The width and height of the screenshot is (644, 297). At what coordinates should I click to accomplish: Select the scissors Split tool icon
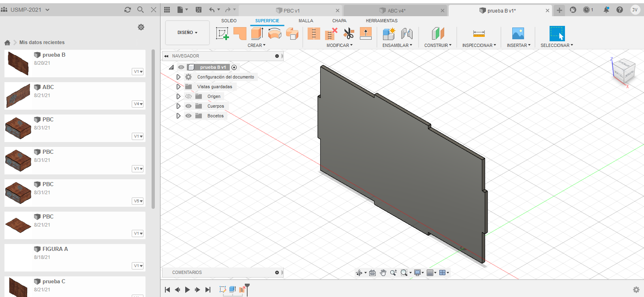pos(349,33)
